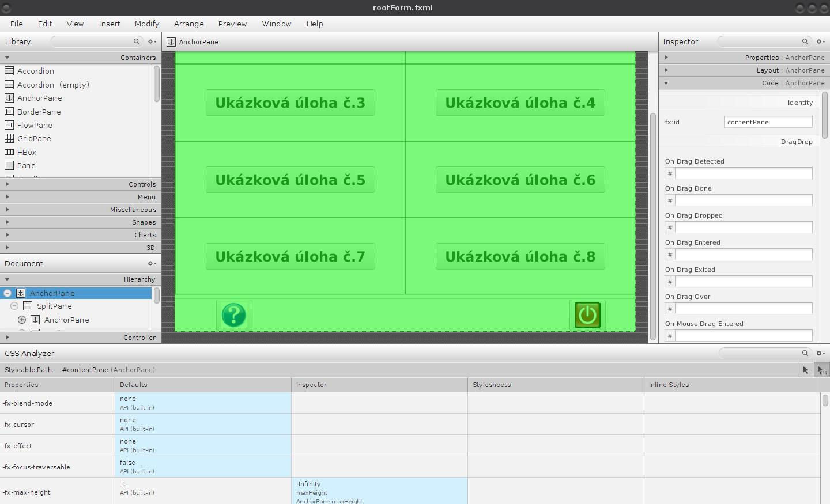
Task: Click the Library search magnifier icon
Action: (137, 41)
